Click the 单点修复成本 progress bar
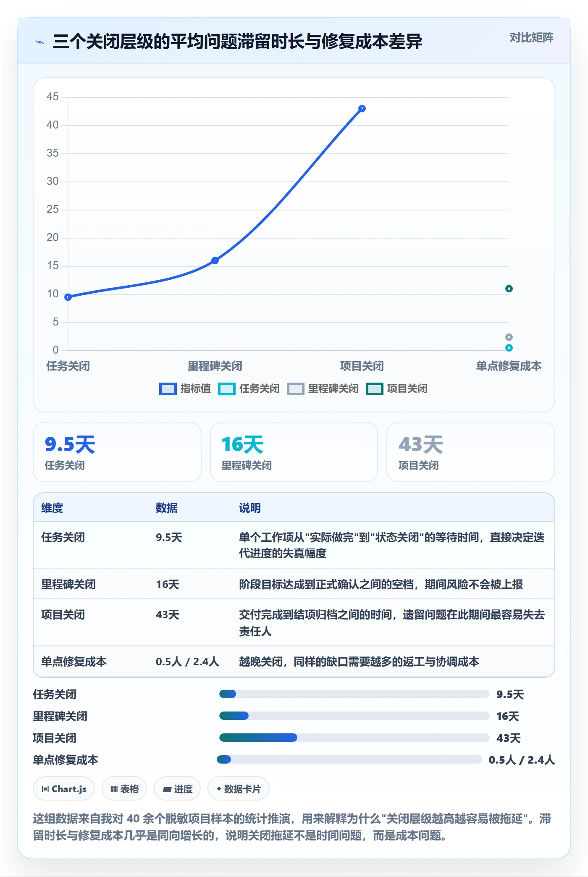 pos(349,759)
